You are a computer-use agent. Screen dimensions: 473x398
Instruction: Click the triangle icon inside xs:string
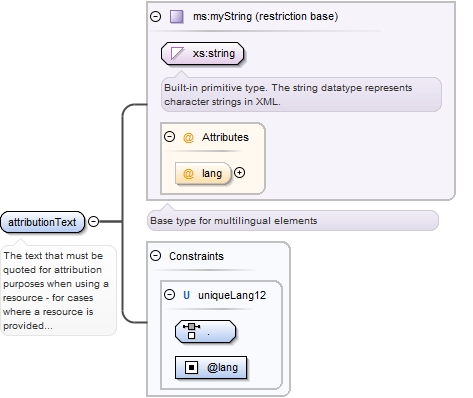177,53
